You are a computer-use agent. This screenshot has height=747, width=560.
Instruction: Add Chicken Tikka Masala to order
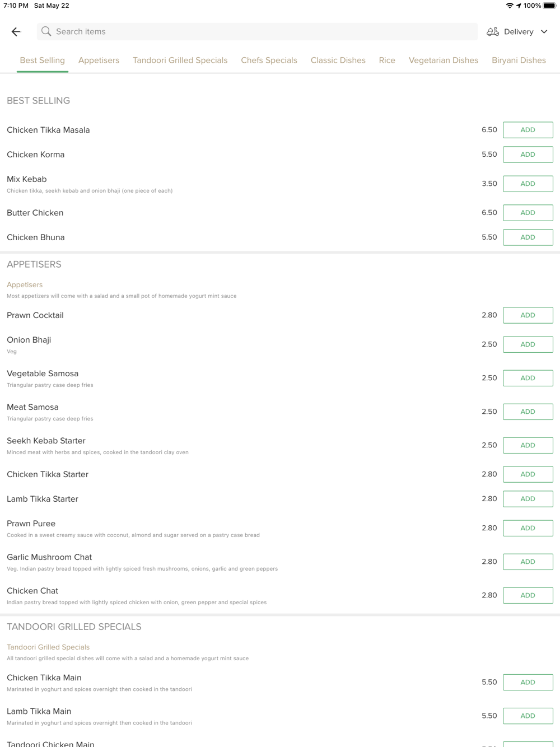(x=528, y=130)
